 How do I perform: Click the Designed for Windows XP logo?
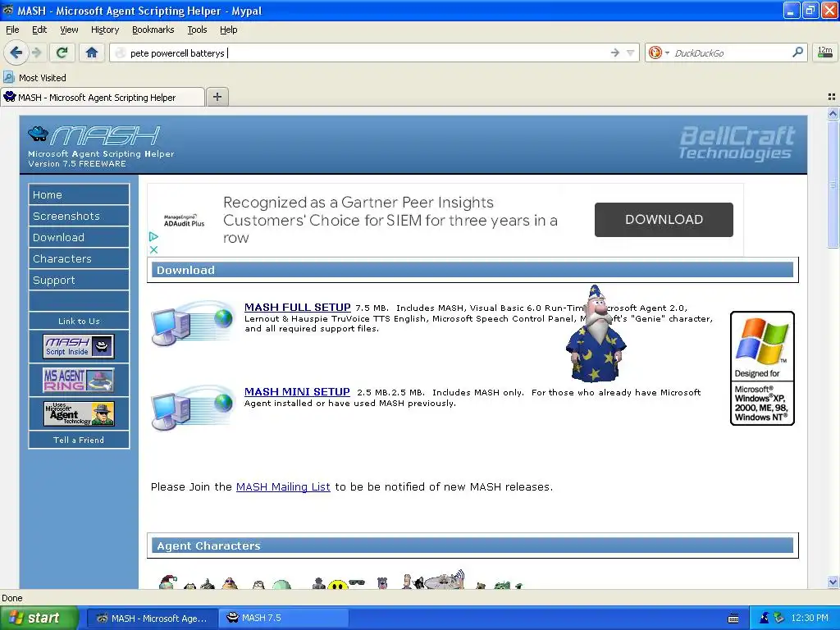point(762,368)
